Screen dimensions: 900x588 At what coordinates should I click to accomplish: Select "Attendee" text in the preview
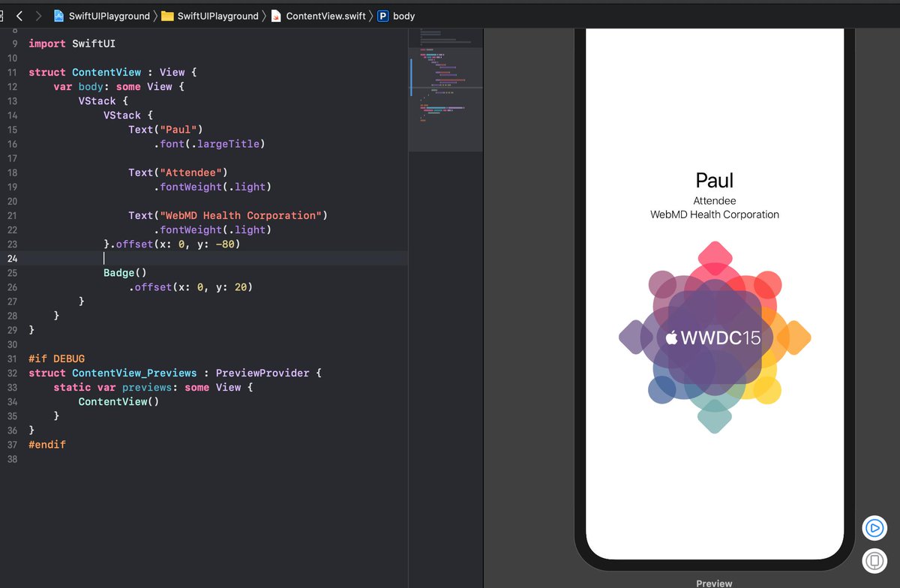pos(715,201)
